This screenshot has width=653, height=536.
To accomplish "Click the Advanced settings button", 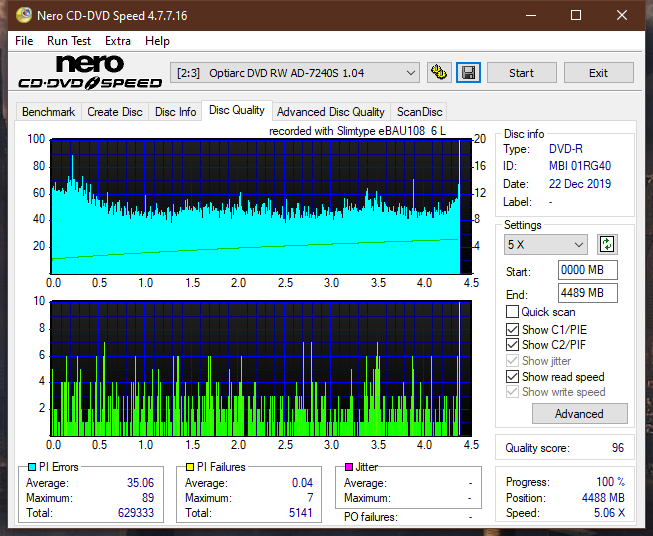I will click(x=579, y=414).
